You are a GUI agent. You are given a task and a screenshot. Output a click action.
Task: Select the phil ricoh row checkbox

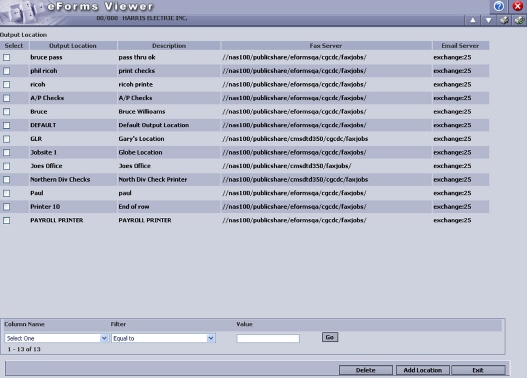click(x=6, y=71)
